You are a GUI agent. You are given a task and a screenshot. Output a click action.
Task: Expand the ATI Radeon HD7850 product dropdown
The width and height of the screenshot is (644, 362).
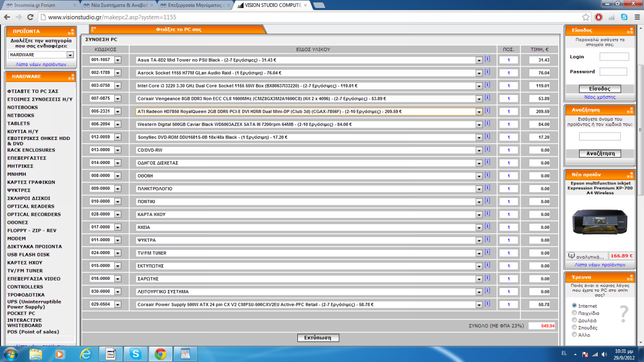(479, 112)
